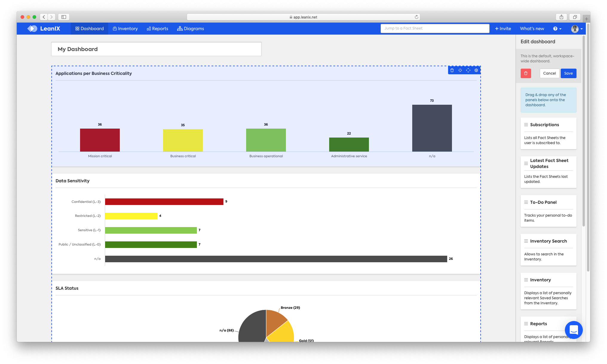The height and width of the screenshot is (364, 607).
Task: Click the resize widget expand icon
Action: (x=468, y=70)
